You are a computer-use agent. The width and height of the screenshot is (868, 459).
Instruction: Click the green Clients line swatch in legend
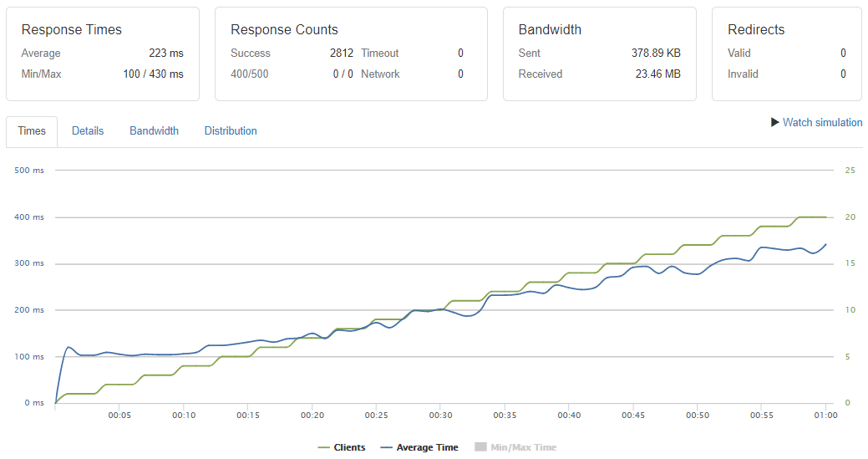pos(324,448)
